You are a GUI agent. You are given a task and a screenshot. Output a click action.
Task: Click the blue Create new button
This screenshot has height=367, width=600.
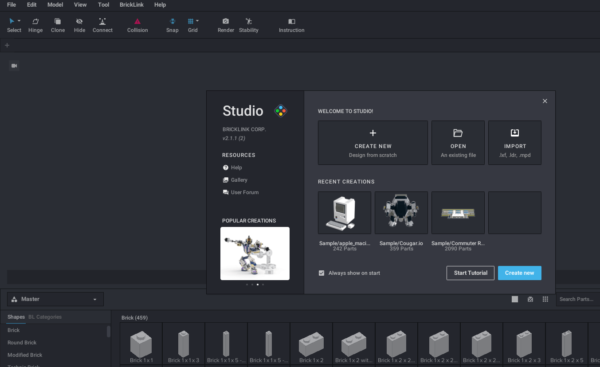pyautogui.click(x=520, y=273)
